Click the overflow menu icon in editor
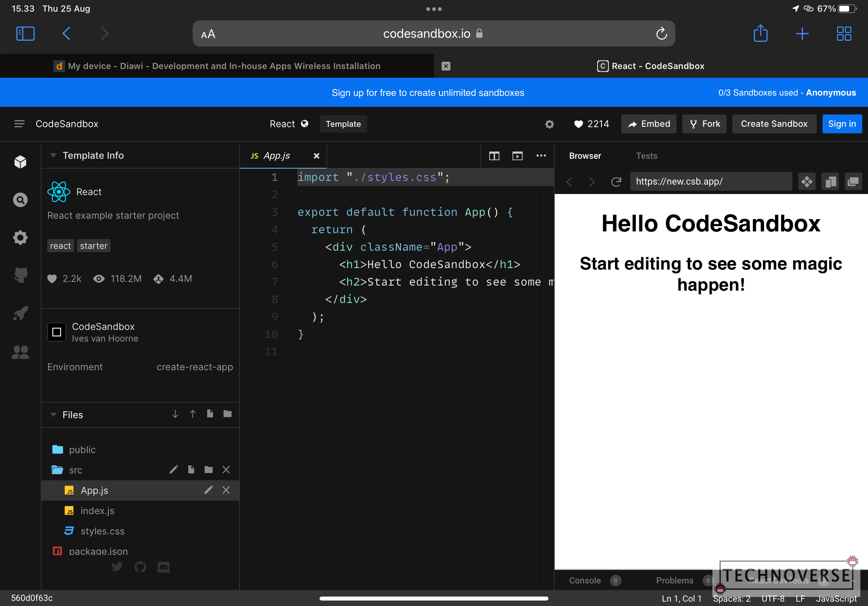This screenshot has width=868, height=606. point(542,156)
